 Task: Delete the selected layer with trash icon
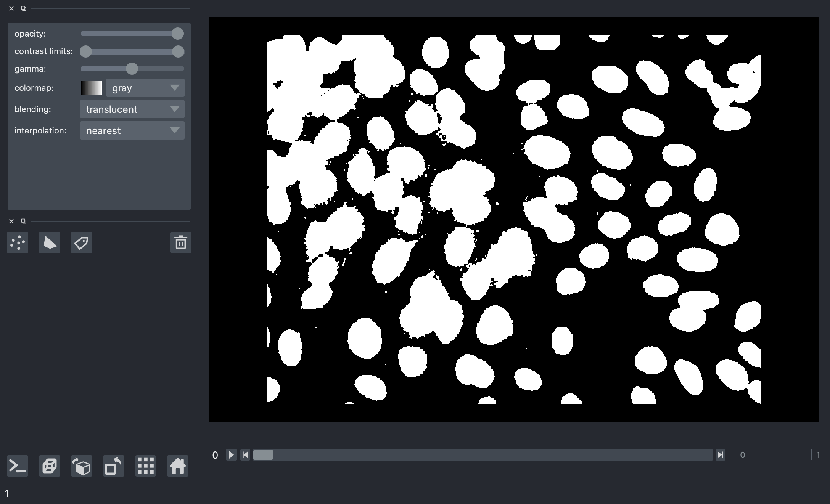[x=180, y=242]
